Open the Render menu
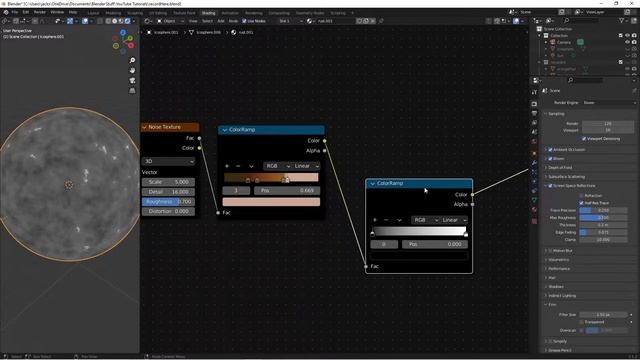640x360 pixels. pos(40,12)
